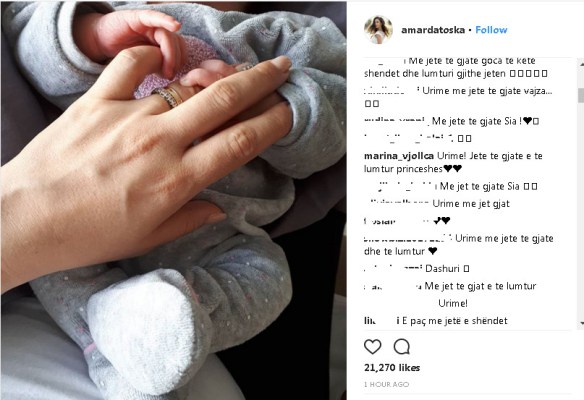Click the 'shendet dhe lumturi gjithe jeten' comment
The height and width of the screenshot is (400, 584).
(456, 73)
